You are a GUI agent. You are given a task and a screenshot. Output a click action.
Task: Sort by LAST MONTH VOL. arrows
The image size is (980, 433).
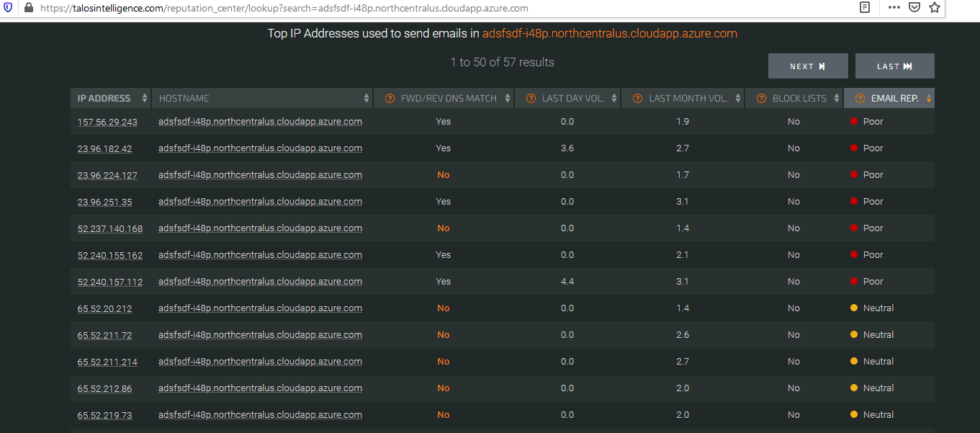pyautogui.click(x=737, y=99)
